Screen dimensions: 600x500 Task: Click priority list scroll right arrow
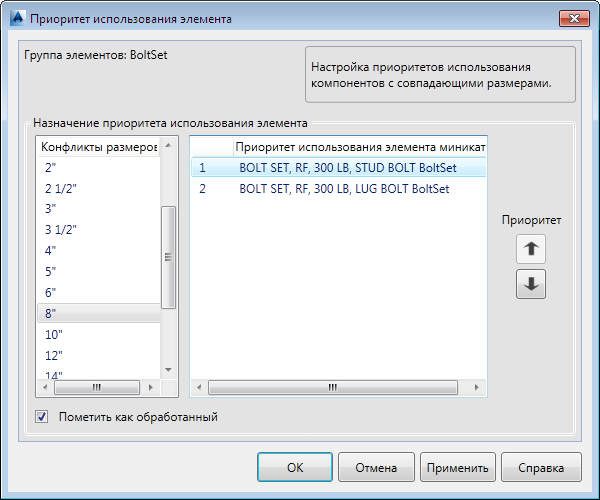pos(476,388)
